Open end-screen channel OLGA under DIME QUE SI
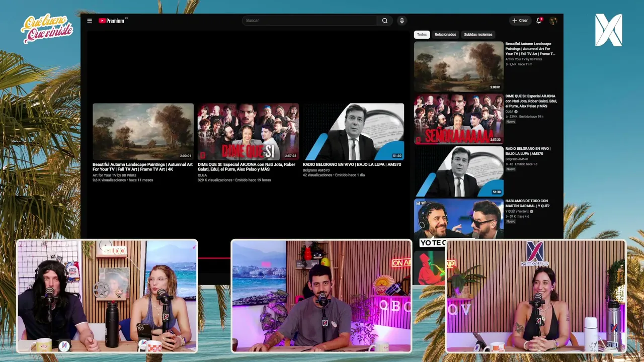 [202, 175]
